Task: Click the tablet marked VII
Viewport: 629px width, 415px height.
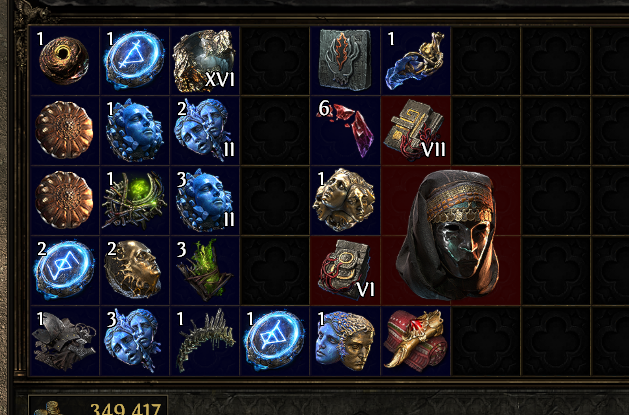Action: (415, 130)
